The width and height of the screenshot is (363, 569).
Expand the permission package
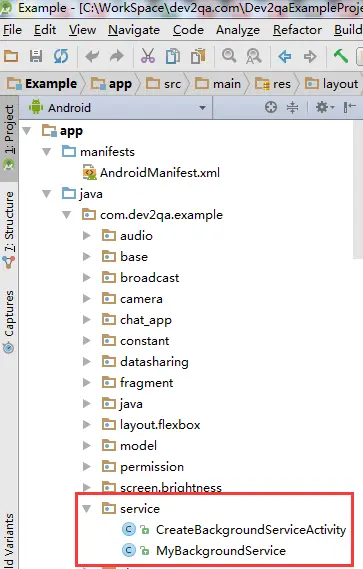[86, 467]
